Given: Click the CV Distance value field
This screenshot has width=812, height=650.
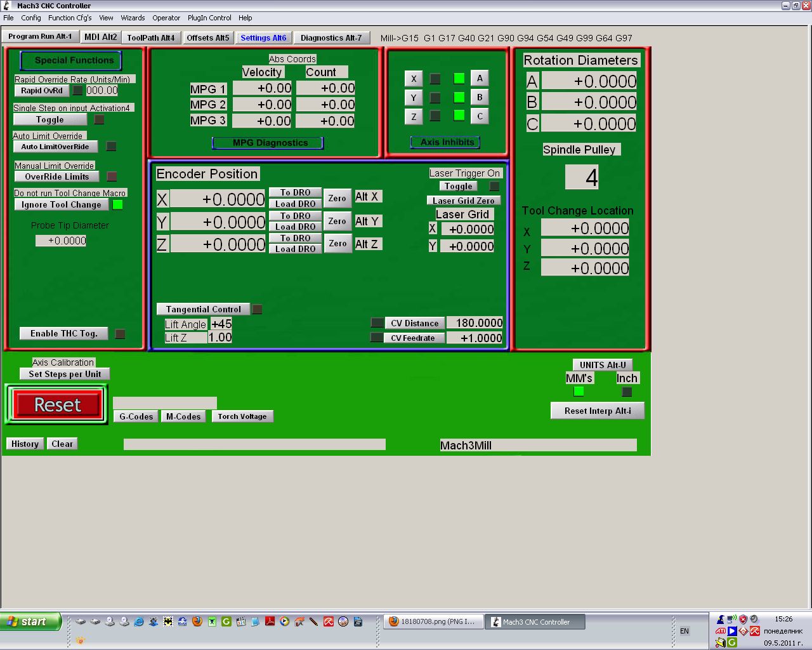Looking at the screenshot, I should [x=475, y=323].
